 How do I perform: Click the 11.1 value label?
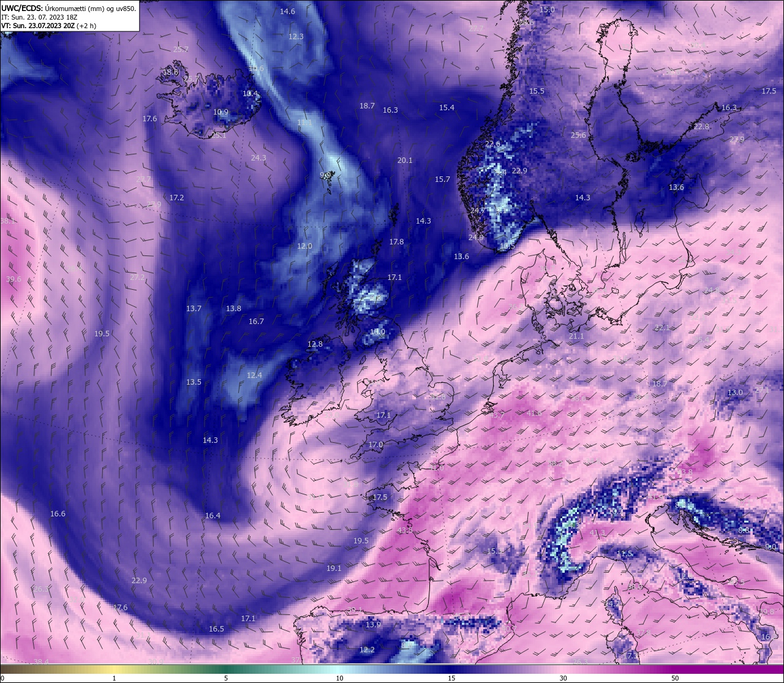[304, 123]
